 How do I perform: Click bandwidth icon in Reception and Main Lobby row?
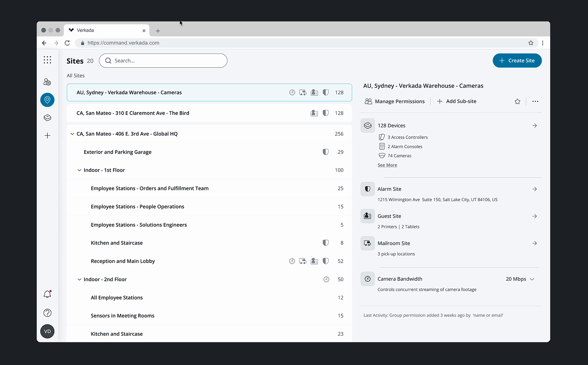click(x=292, y=261)
